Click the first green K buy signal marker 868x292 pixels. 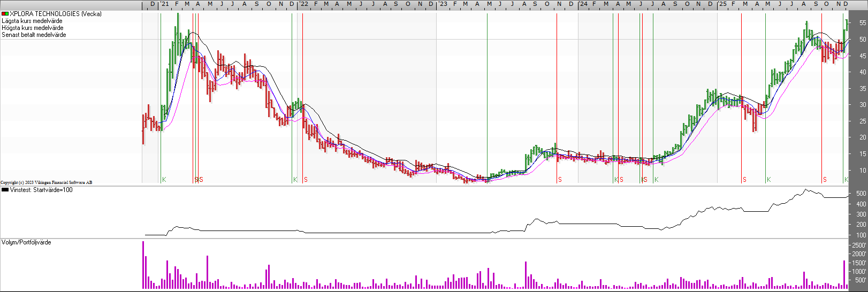[164, 180]
